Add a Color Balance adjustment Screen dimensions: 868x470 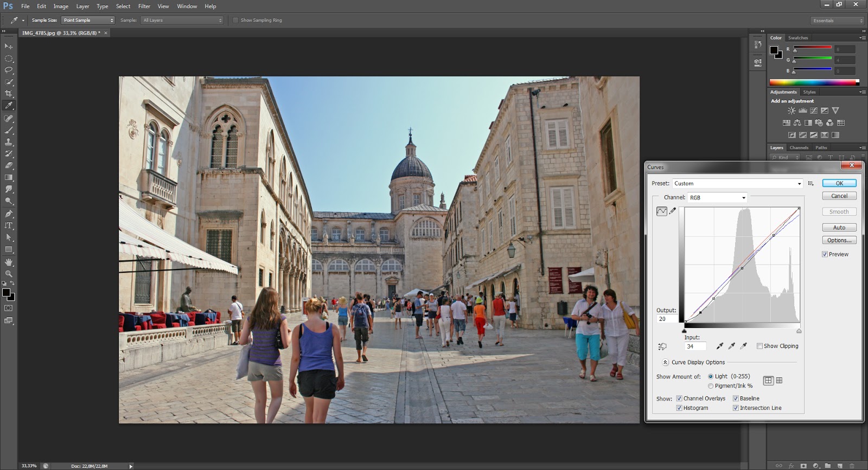pyautogui.click(x=797, y=123)
